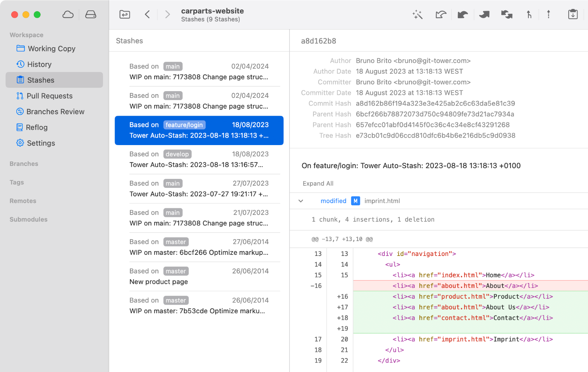Open Working Copy in the sidebar

pyautogui.click(x=51, y=49)
